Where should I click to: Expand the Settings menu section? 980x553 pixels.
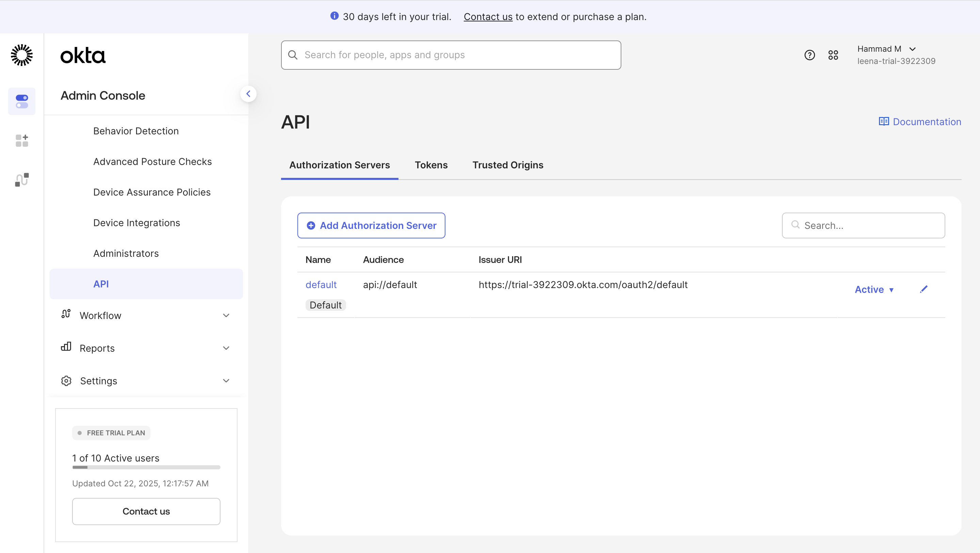(x=146, y=381)
